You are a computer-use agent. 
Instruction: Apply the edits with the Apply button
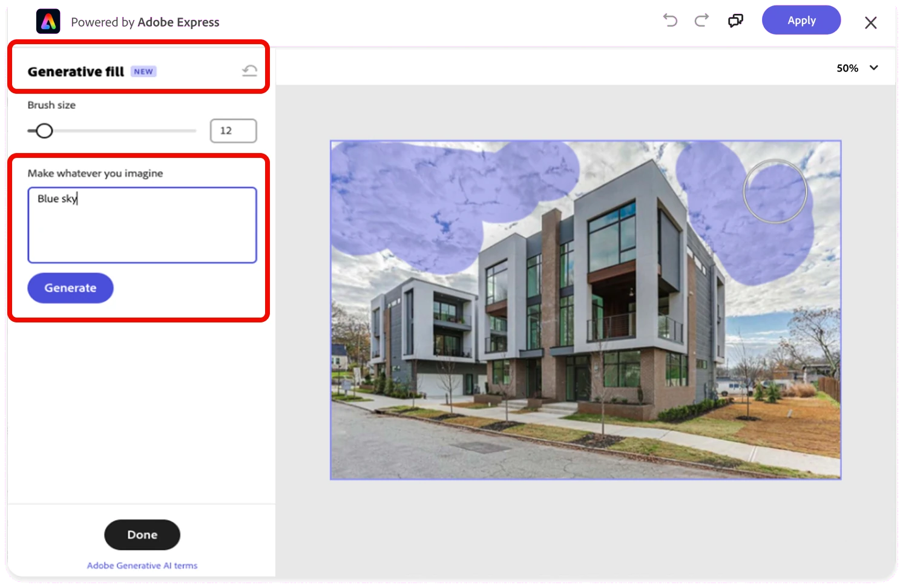(x=801, y=20)
